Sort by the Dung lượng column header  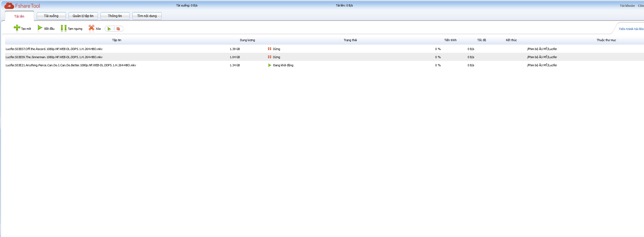(247, 40)
